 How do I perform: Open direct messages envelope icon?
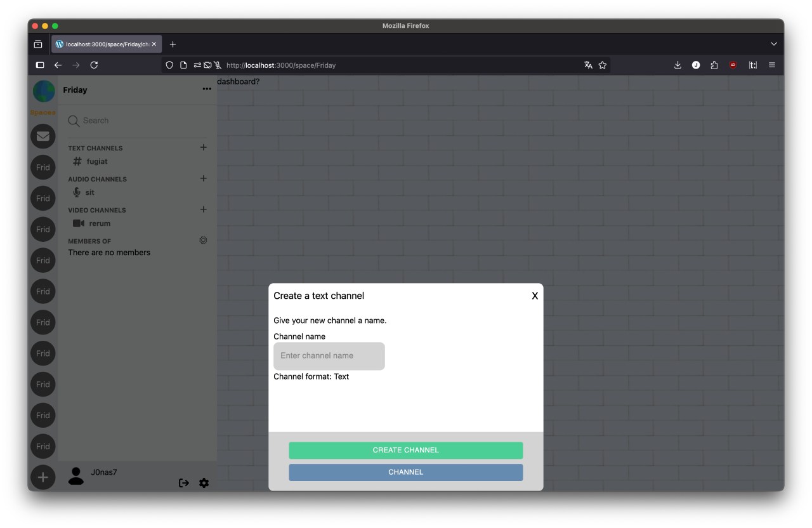pyautogui.click(x=43, y=136)
